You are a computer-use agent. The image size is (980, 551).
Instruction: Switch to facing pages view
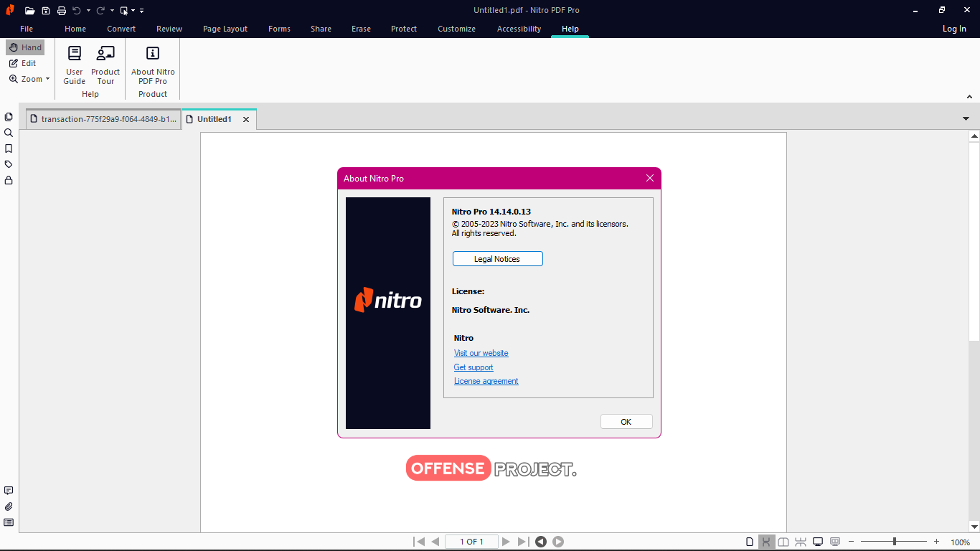(x=783, y=542)
